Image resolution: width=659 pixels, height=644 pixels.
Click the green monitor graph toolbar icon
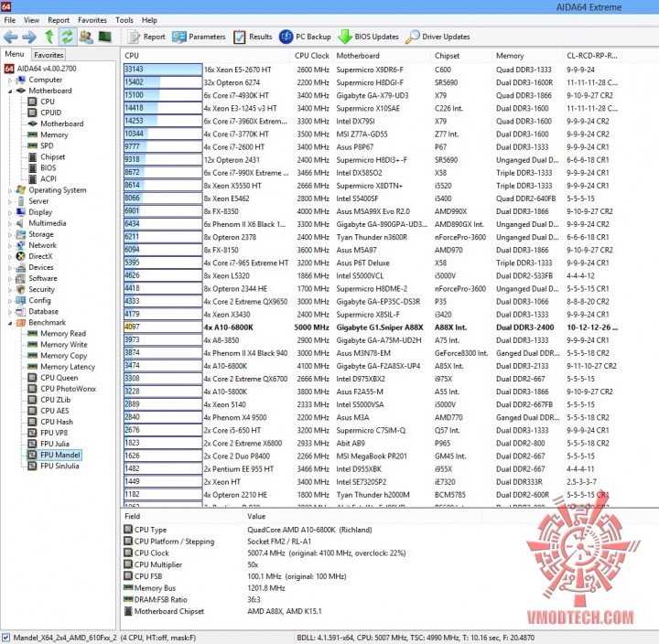104,37
